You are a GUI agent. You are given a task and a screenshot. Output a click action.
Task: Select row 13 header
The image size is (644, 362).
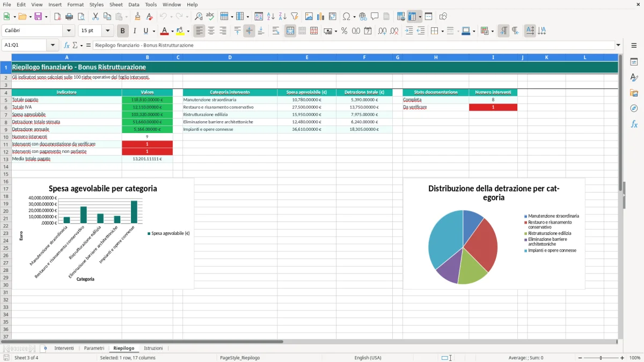(x=6, y=159)
